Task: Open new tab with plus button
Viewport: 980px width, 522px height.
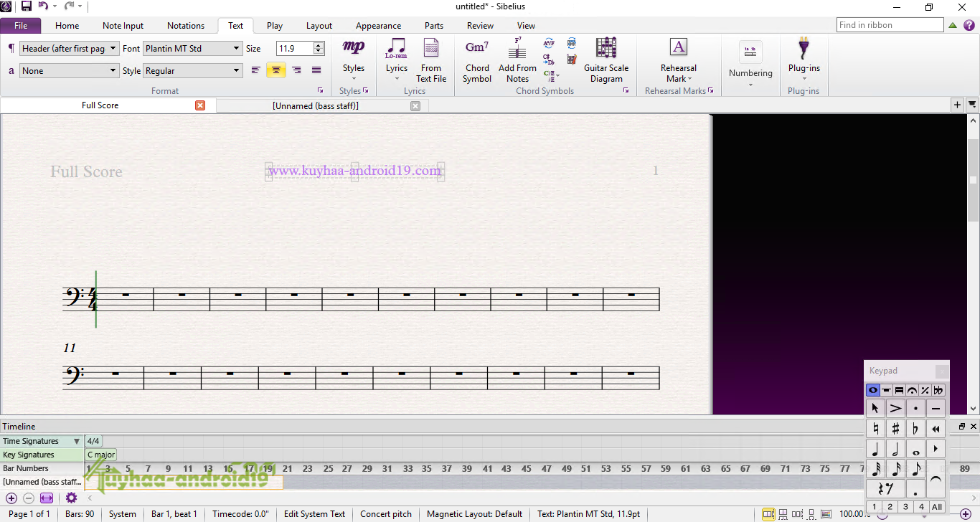Action: click(x=957, y=105)
